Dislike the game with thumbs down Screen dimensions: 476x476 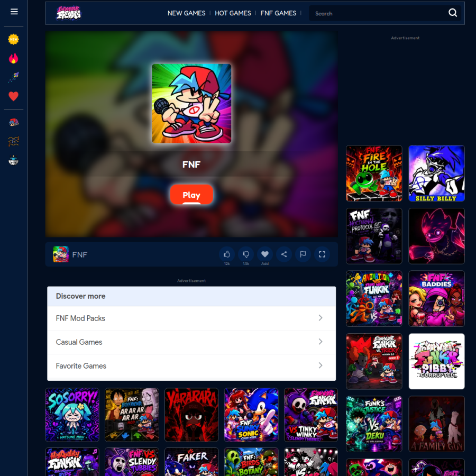point(246,254)
